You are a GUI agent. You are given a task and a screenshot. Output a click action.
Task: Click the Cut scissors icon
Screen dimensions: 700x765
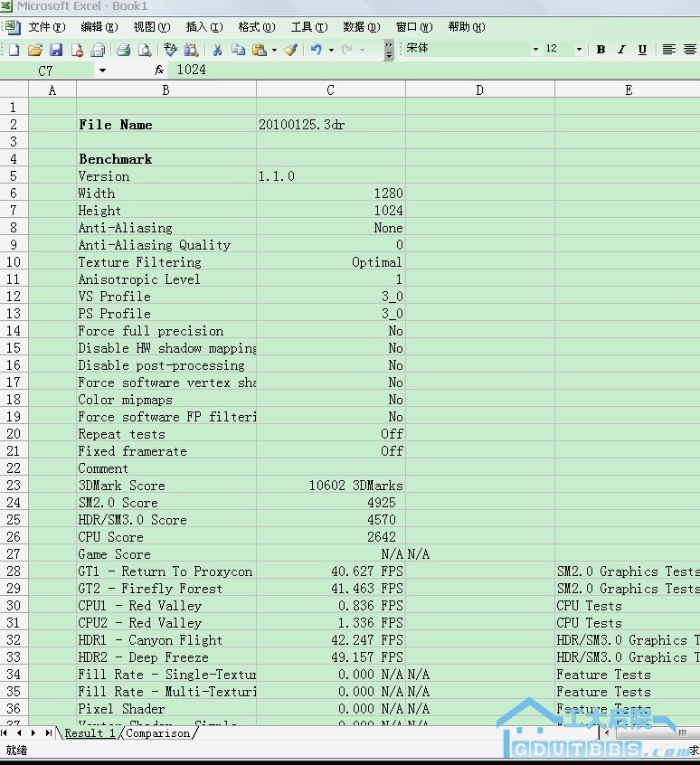218,50
